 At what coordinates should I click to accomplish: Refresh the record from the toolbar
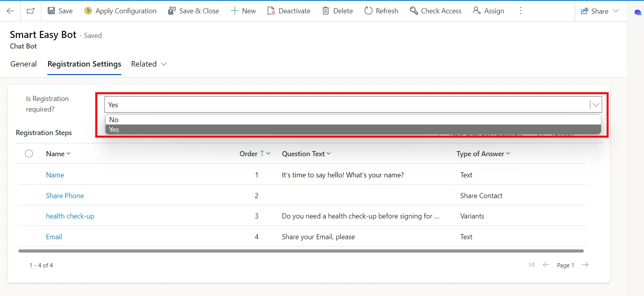381,11
